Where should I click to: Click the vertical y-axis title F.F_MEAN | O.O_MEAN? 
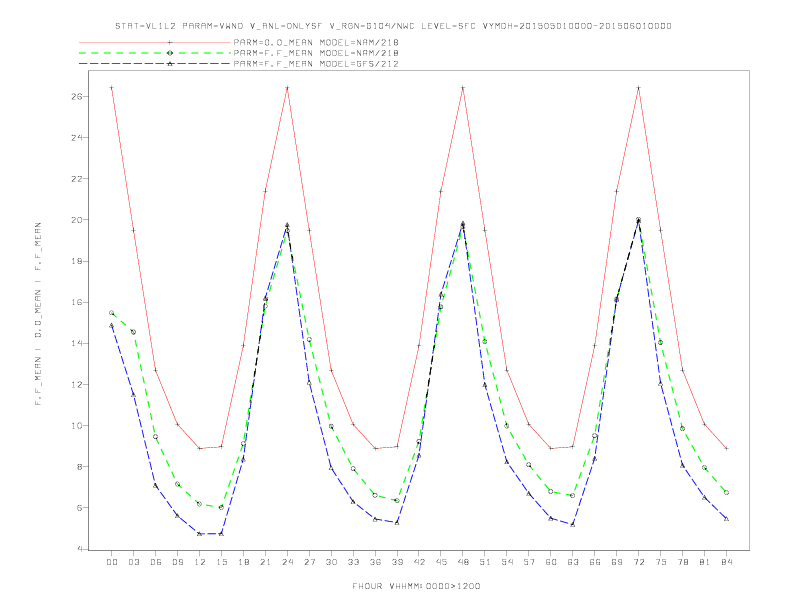[x=38, y=314]
